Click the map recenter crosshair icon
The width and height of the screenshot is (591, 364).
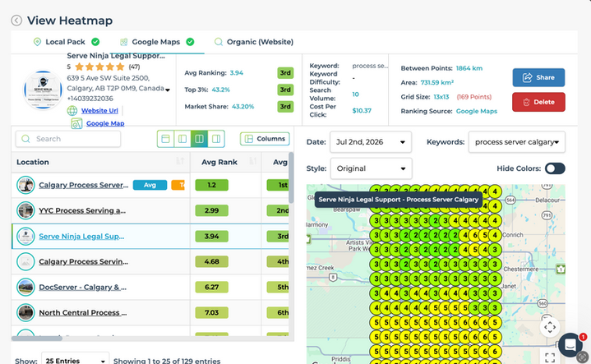(x=550, y=327)
